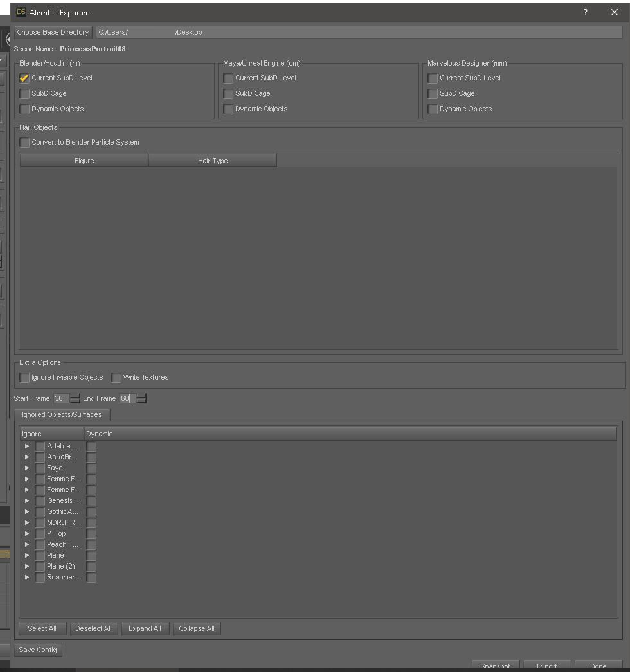
Task: Click the Save Config button
Action: pos(38,650)
